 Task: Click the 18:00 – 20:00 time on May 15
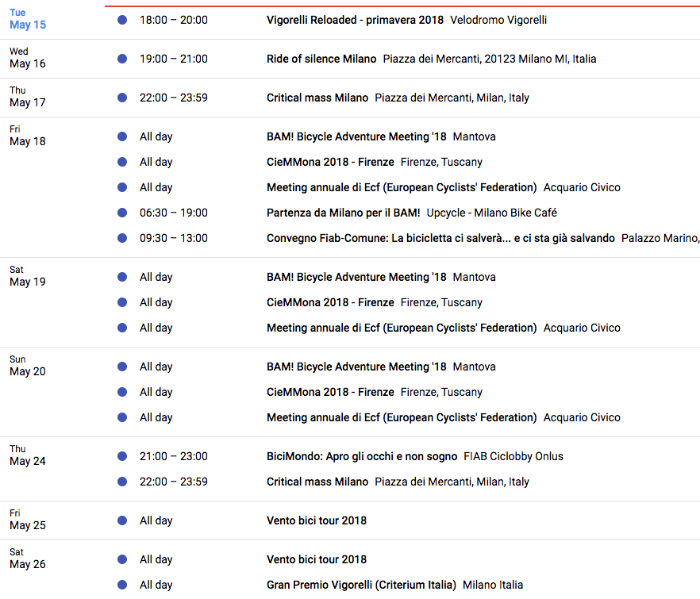174,20
